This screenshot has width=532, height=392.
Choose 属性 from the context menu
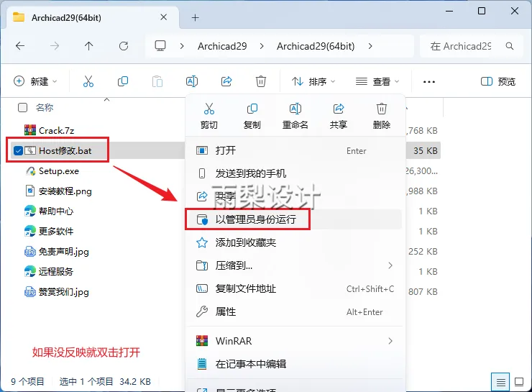click(295, 311)
